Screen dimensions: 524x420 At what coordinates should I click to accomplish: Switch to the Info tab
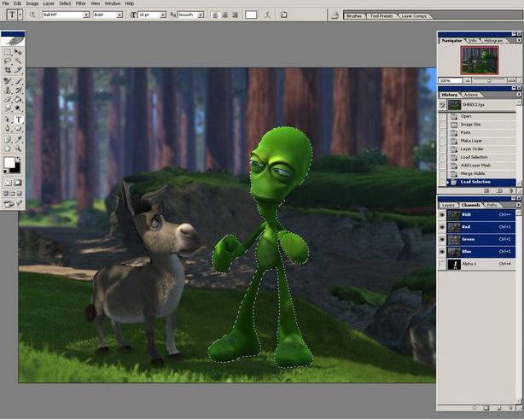(472, 40)
